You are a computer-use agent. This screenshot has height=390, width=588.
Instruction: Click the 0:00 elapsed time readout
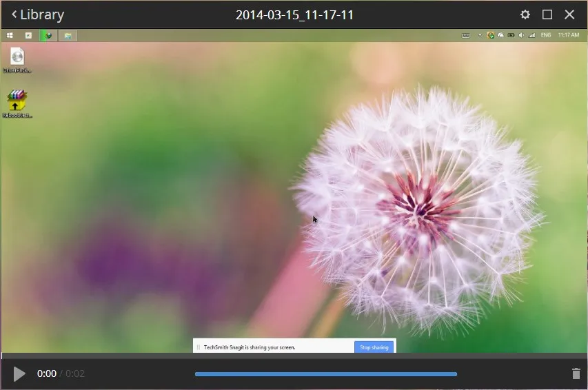46,373
